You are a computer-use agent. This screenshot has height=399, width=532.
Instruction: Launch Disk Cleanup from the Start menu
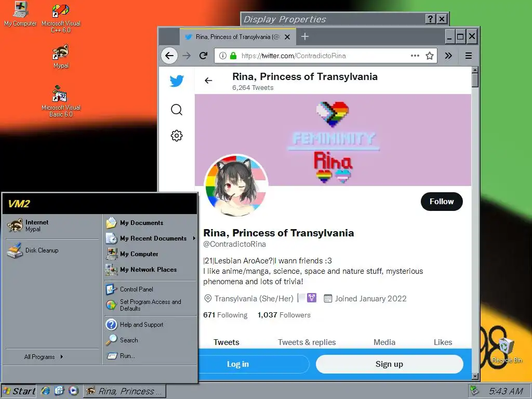coord(52,250)
